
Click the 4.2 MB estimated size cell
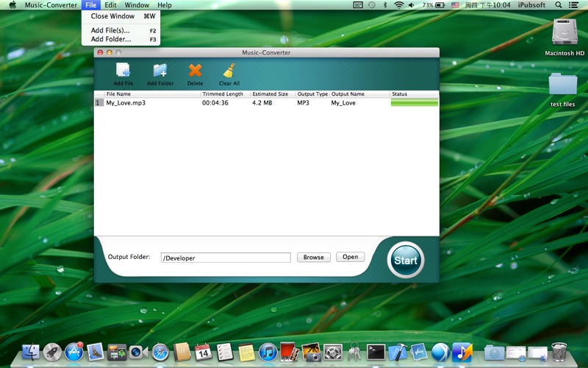click(262, 102)
